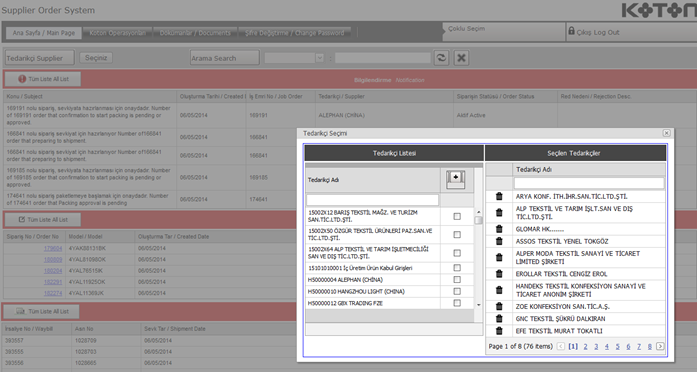Go to page 2 of selected suppliers
Viewport: 697px width, 372px height.
click(x=585, y=346)
